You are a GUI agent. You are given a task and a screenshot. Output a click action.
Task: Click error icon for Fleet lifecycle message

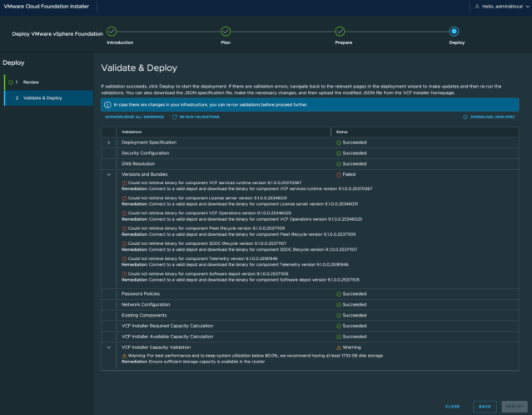(124, 228)
